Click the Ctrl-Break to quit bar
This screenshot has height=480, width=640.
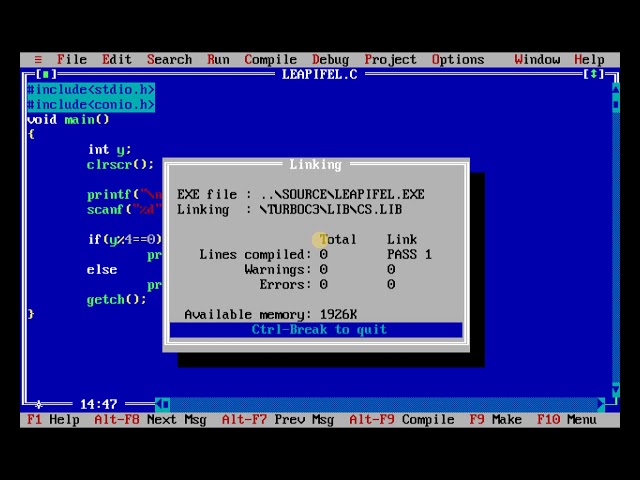pyautogui.click(x=317, y=330)
